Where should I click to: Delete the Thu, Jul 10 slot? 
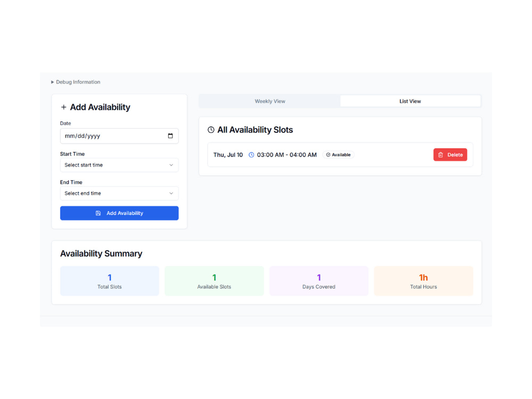(x=450, y=155)
